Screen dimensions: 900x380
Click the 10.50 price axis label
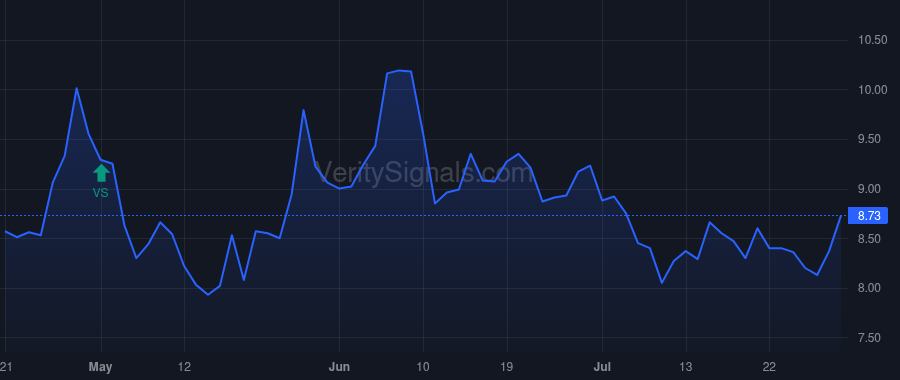[872, 40]
